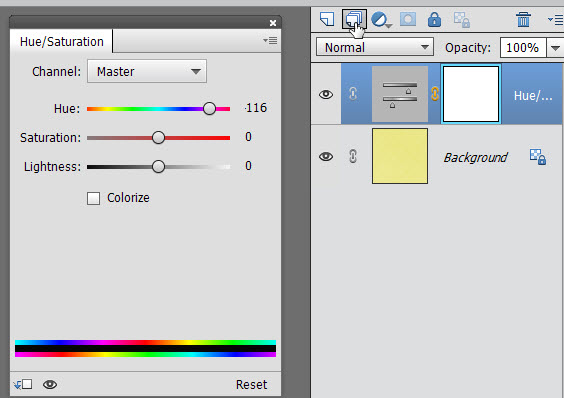Toggle link icon on Background layer
The width and height of the screenshot is (564, 398).
353,156
